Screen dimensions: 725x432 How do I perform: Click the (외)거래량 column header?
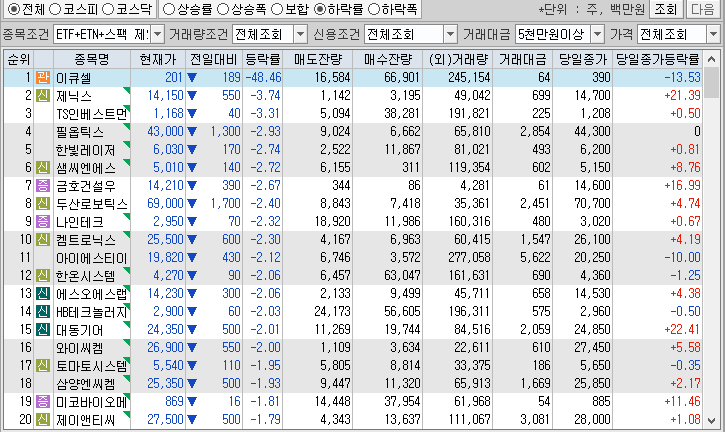pyautogui.click(x=458, y=59)
